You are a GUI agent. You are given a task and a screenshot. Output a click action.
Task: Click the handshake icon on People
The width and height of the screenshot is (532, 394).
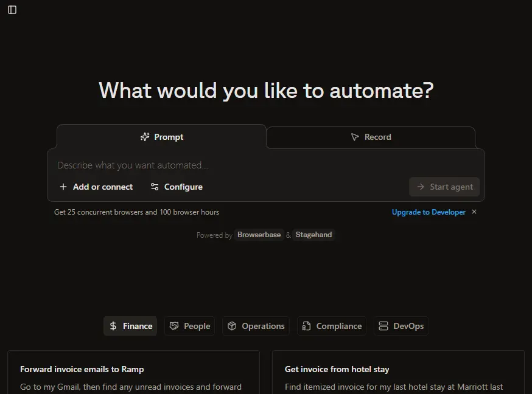174,326
